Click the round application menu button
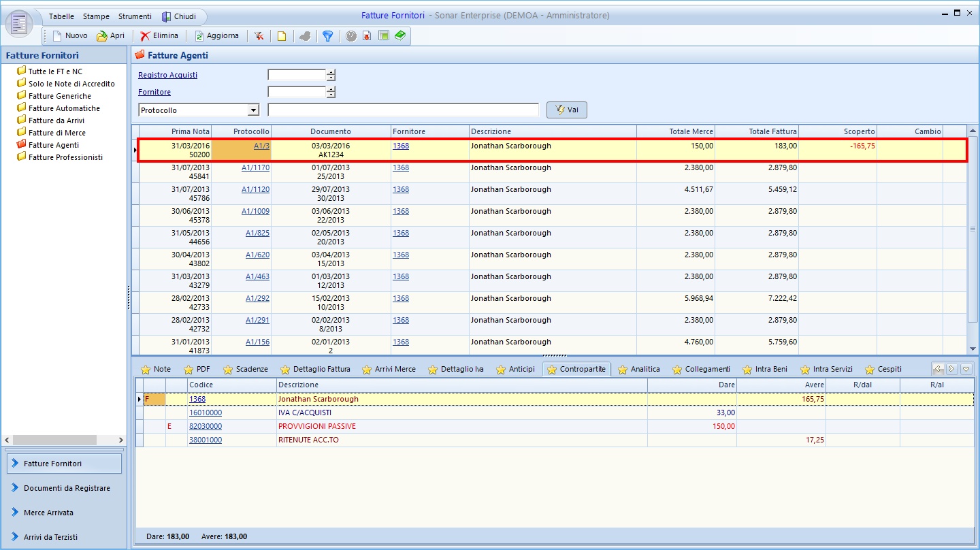This screenshot has width=980, height=550. click(x=18, y=24)
